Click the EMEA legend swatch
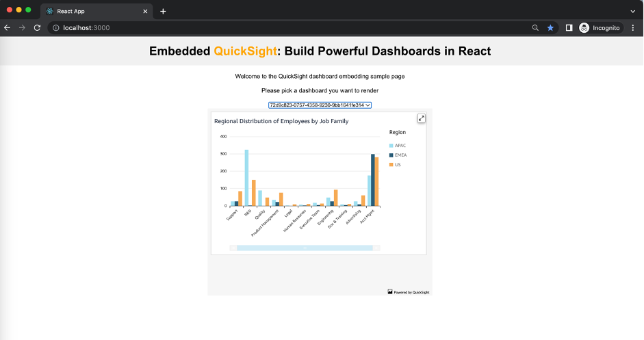This screenshot has height=340, width=644. coord(391,155)
